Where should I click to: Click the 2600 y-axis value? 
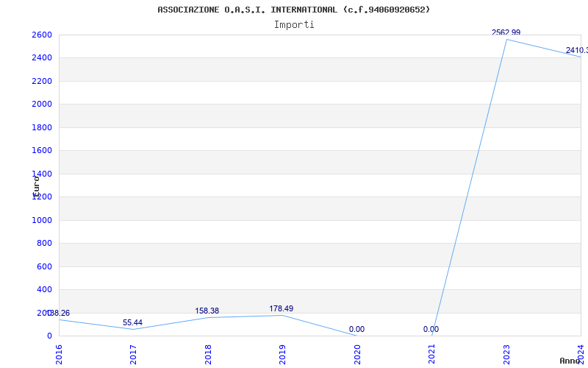[42, 35]
